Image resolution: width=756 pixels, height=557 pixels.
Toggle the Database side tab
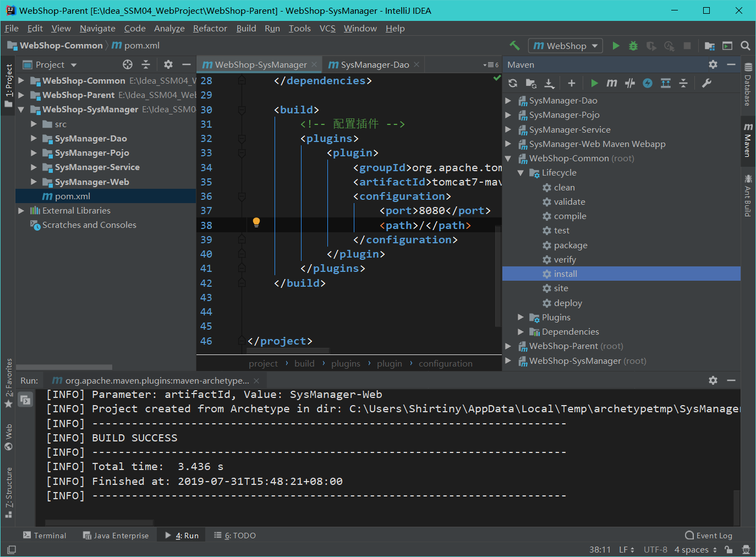tap(748, 84)
